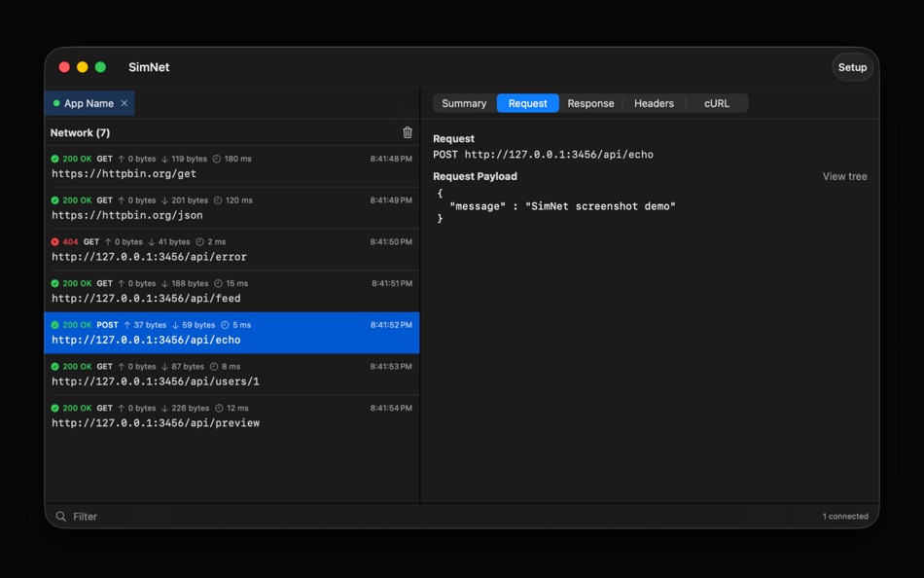Select the httpbin.org/json request row

tap(195, 206)
